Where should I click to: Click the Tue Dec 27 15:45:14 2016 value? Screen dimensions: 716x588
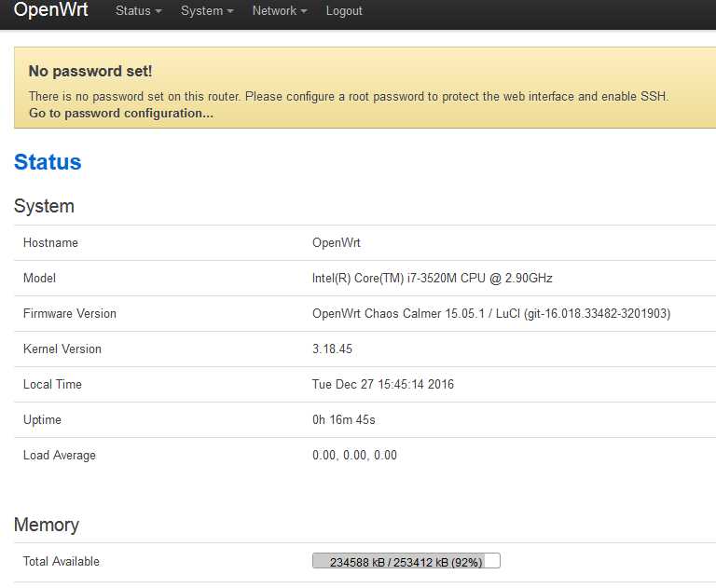click(383, 385)
